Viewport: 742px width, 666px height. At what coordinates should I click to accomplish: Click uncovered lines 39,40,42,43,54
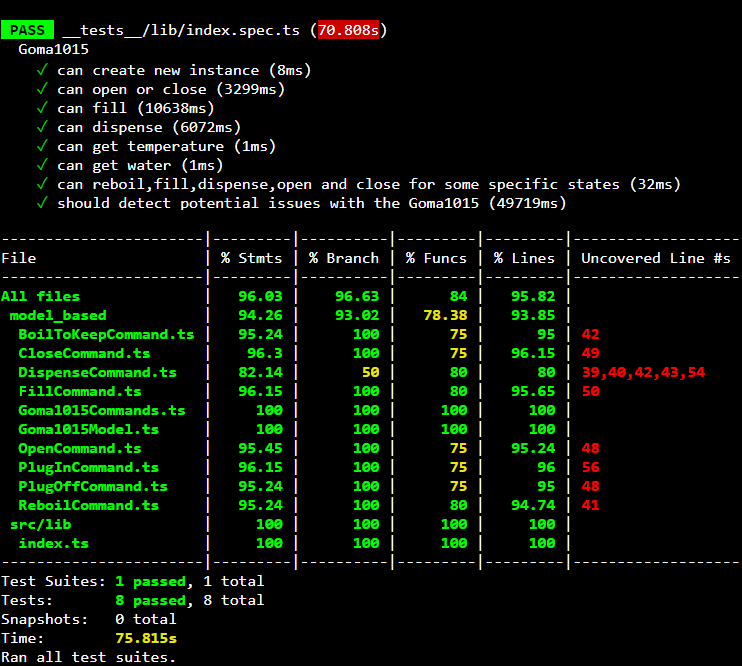click(644, 372)
